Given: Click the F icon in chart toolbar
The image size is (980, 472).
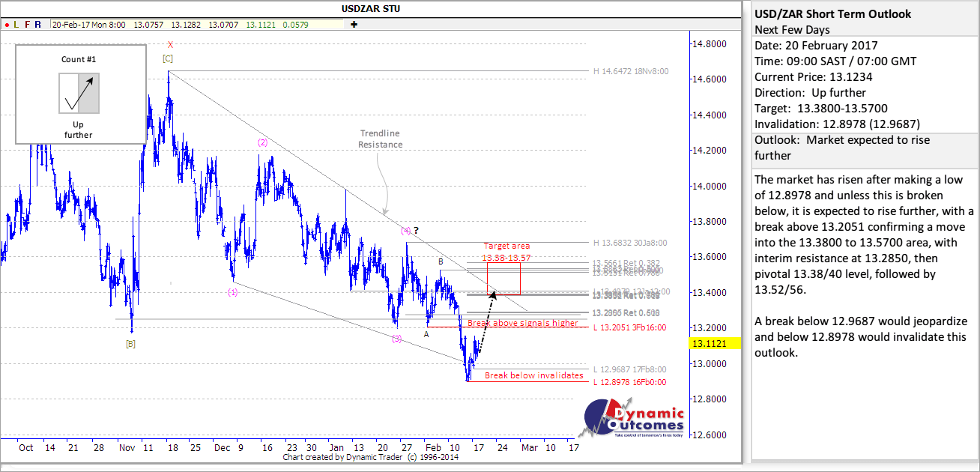Looking at the screenshot, I should (28, 24).
